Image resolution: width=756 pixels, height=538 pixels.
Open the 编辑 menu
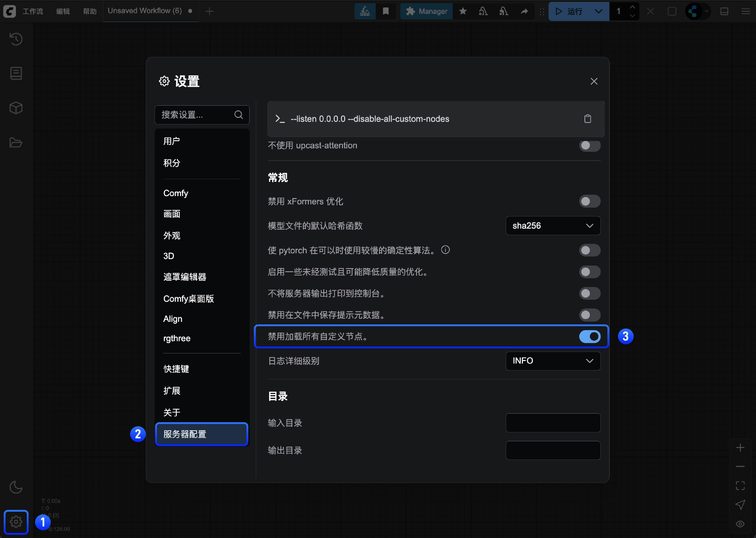click(x=63, y=11)
